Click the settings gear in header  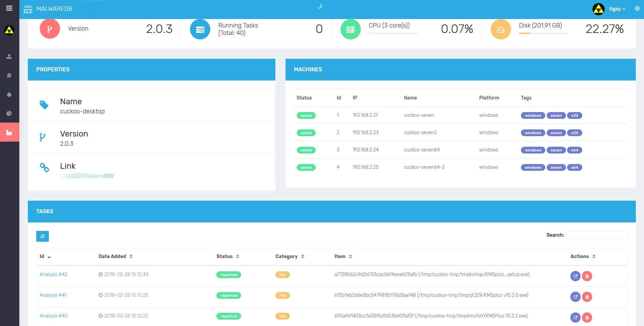(637, 9)
